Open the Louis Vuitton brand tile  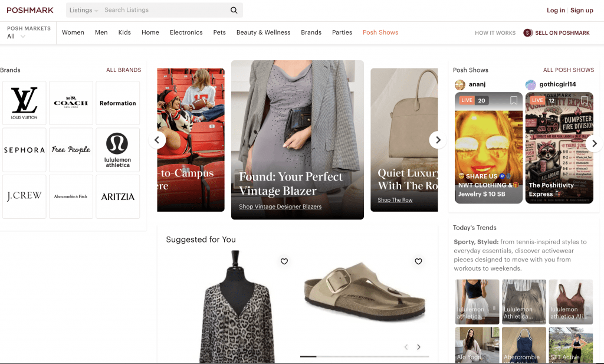pos(24,103)
